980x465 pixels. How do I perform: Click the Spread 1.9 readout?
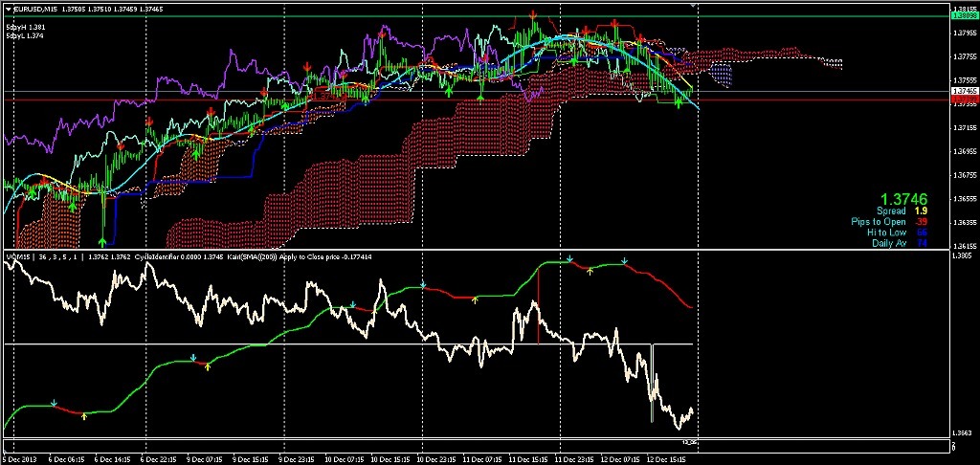(902, 211)
